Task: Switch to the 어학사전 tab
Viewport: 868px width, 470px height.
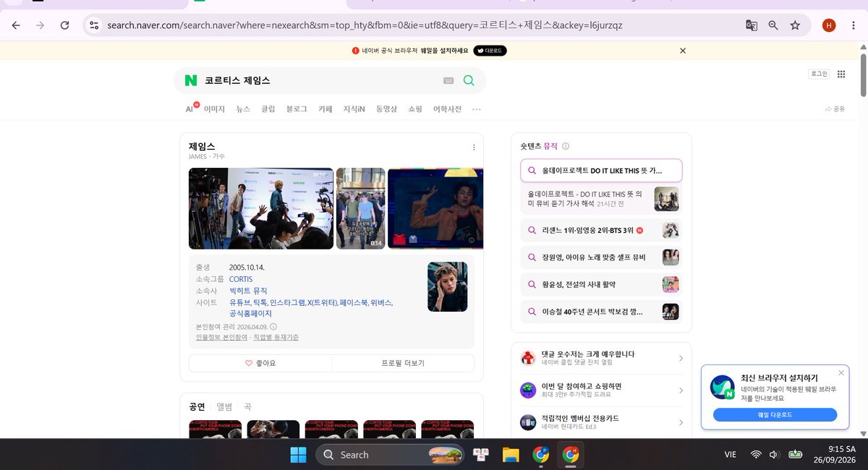Action: (x=447, y=109)
